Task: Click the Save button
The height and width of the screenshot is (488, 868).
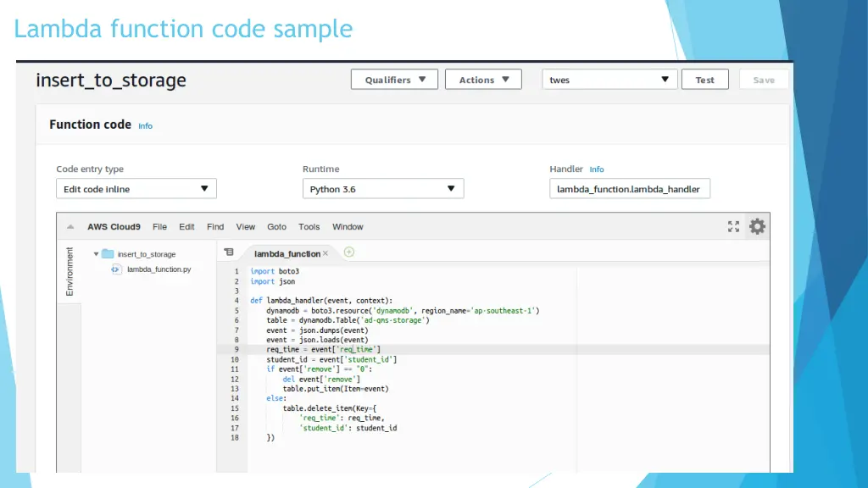Action: (764, 79)
